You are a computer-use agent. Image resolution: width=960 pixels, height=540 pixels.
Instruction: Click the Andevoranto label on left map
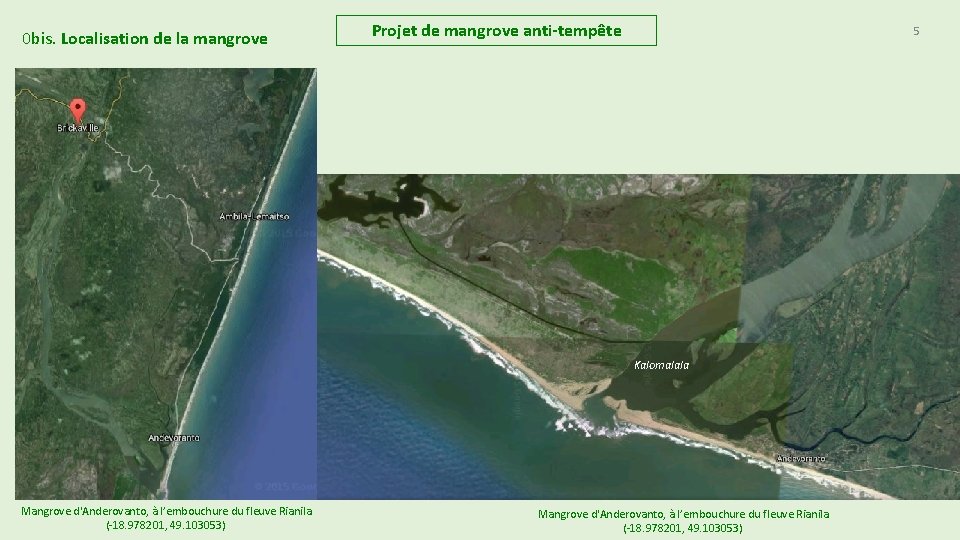coord(174,438)
